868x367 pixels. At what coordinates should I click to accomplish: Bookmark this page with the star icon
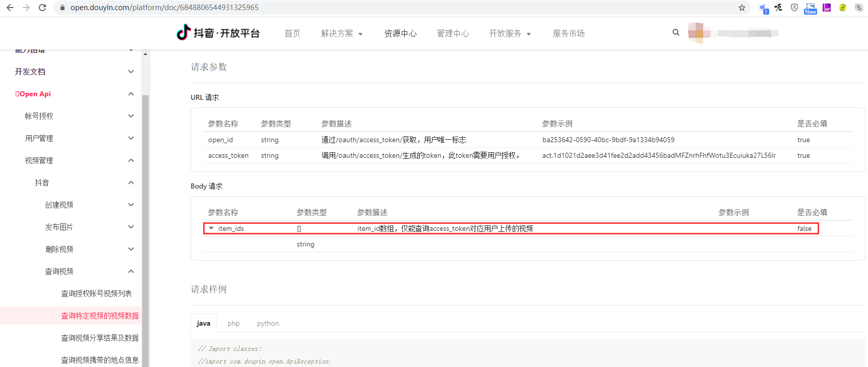click(x=741, y=8)
